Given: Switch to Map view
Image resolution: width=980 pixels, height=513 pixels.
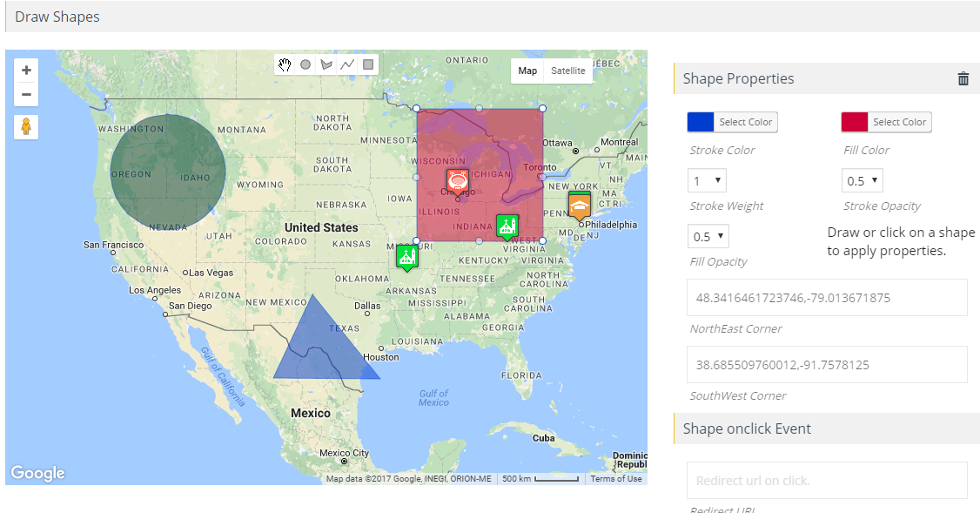Looking at the screenshot, I should point(527,71).
